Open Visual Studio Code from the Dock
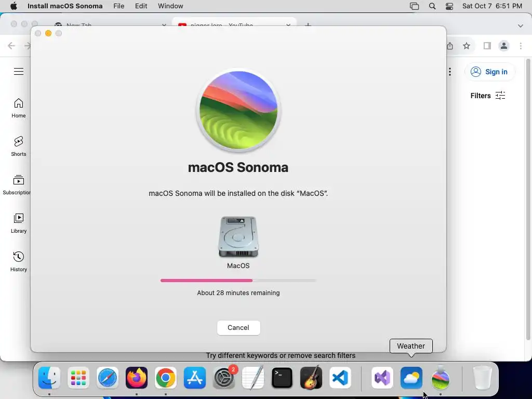The width and height of the screenshot is (532, 399). click(340, 378)
